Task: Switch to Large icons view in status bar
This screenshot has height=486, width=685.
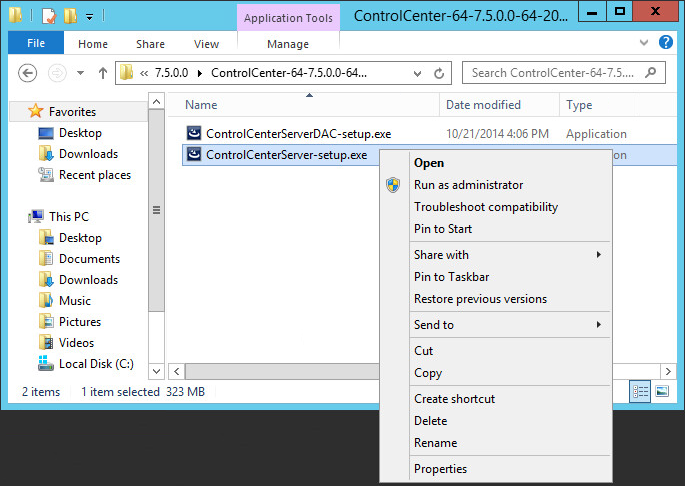Action: pyautogui.click(x=662, y=391)
